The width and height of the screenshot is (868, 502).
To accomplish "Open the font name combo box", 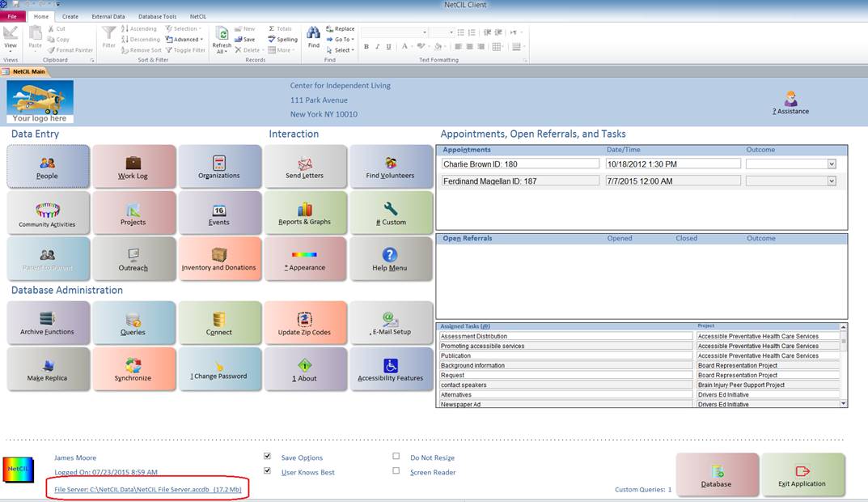I will tap(395, 32).
